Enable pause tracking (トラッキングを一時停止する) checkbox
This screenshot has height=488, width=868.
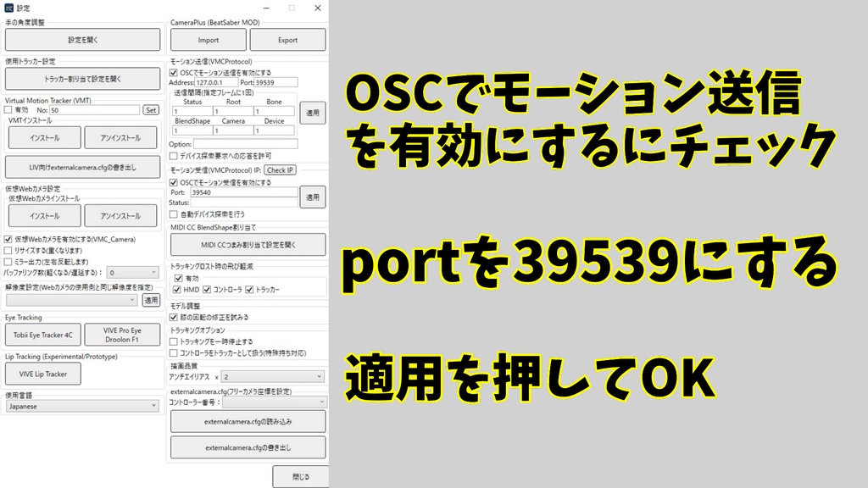(x=174, y=341)
